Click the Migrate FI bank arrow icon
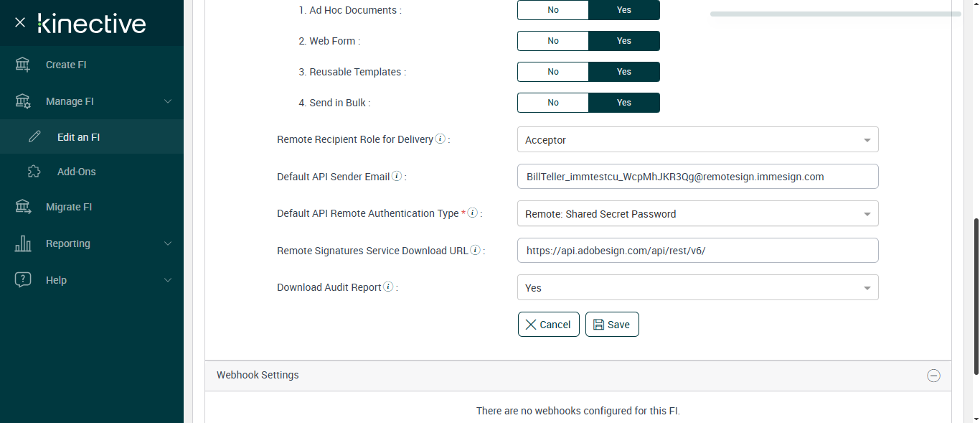This screenshot has height=423, width=980. 23,207
